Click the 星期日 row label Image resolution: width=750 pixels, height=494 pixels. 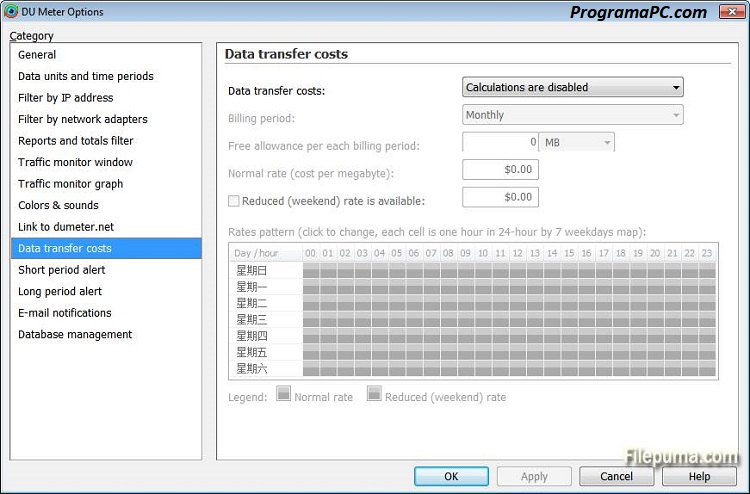(252, 271)
